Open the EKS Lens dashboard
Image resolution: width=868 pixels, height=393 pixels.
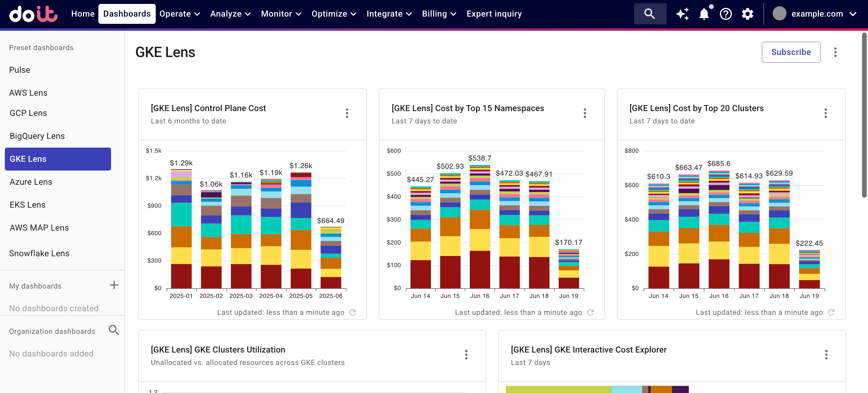(x=27, y=205)
